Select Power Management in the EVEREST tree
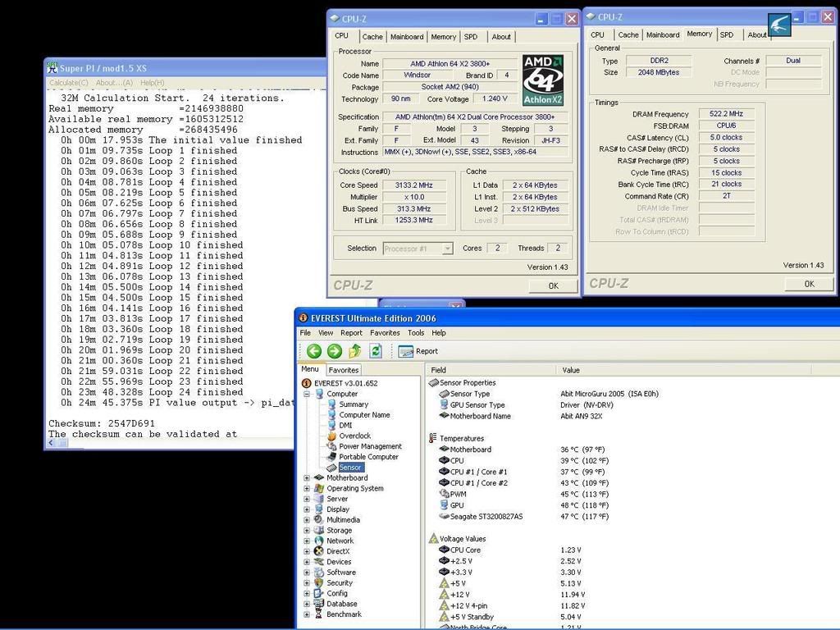 [370, 446]
